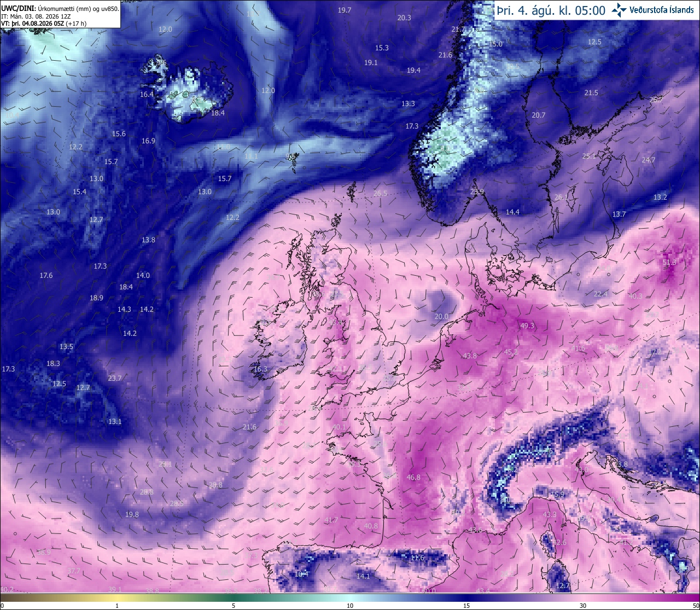Click the 45.2 value label
The height and width of the screenshot is (610, 700).
coord(511,352)
